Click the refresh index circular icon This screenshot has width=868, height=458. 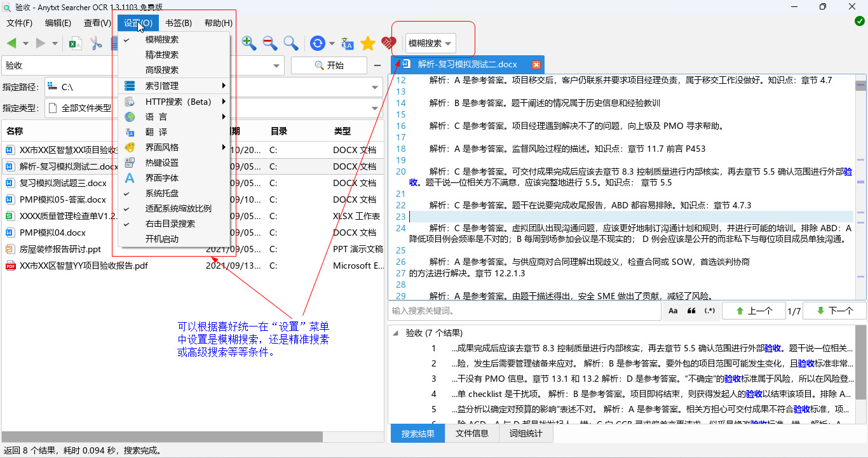(318, 43)
